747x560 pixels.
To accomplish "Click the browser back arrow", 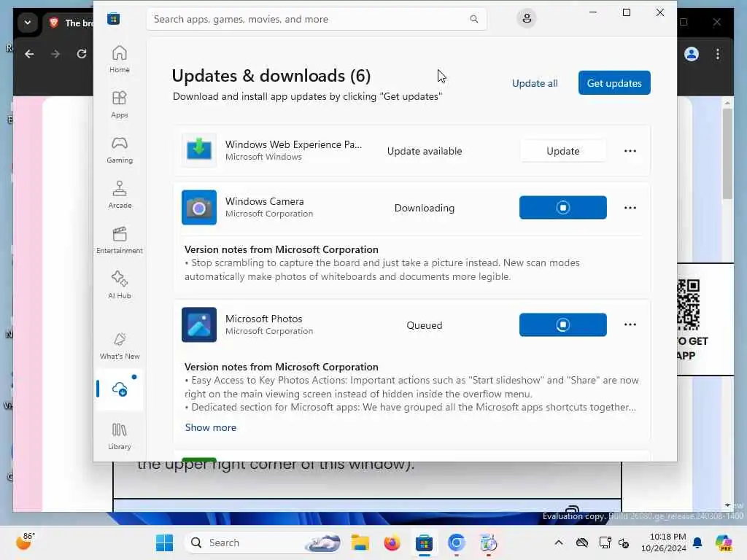I will (x=29, y=54).
